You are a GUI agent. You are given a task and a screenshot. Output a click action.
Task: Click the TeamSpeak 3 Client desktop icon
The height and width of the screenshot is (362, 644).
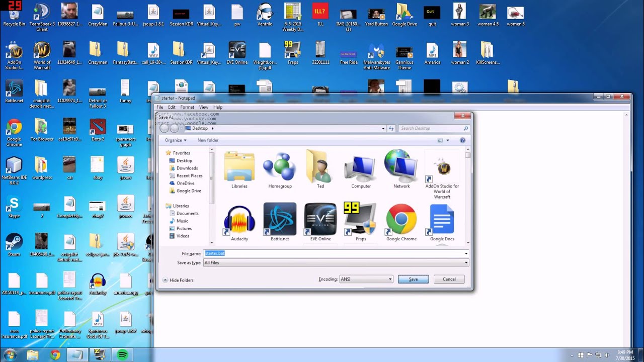click(42, 17)
